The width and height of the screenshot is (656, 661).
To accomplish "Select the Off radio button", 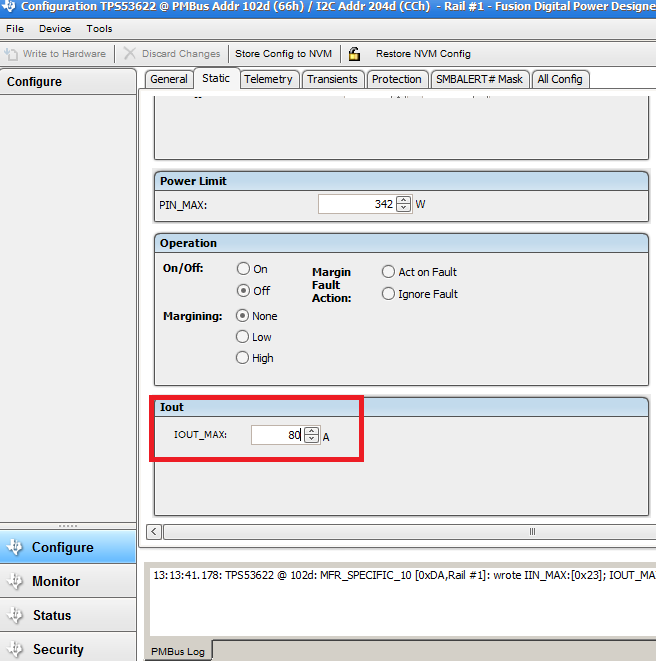I will click(x=243, y=290).
